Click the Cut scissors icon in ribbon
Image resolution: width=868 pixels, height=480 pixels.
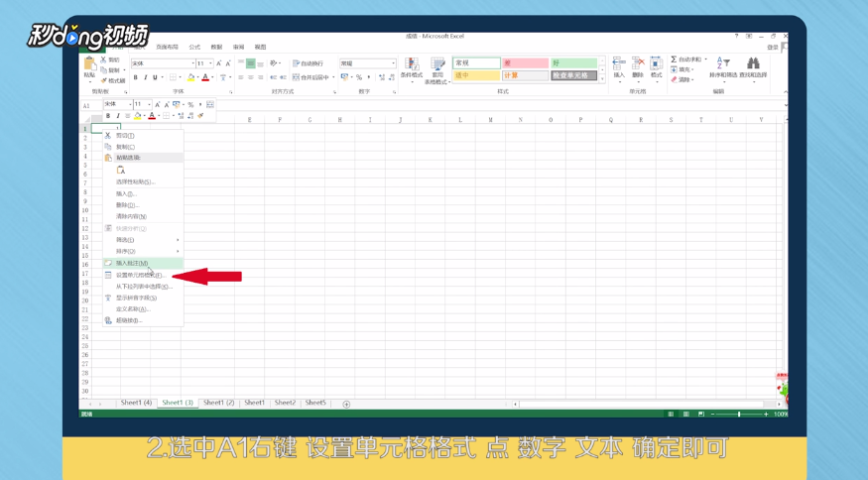click(x=103, y=60)
